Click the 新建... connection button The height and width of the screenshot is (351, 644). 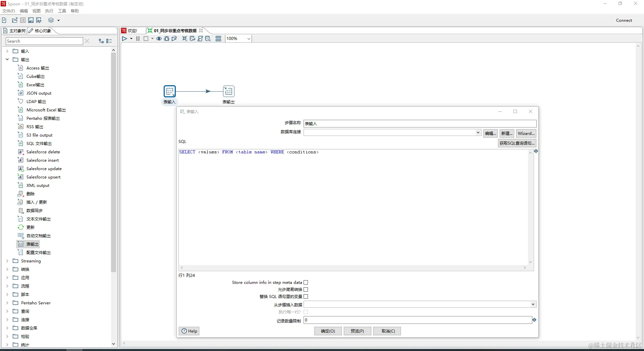click(x=507, y=134)
